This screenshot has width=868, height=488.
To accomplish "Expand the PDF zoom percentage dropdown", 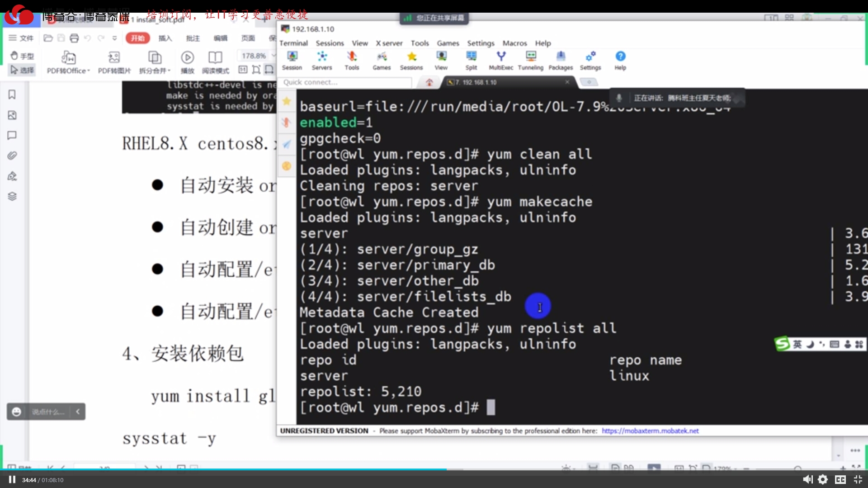I will [x=274, y=56].
